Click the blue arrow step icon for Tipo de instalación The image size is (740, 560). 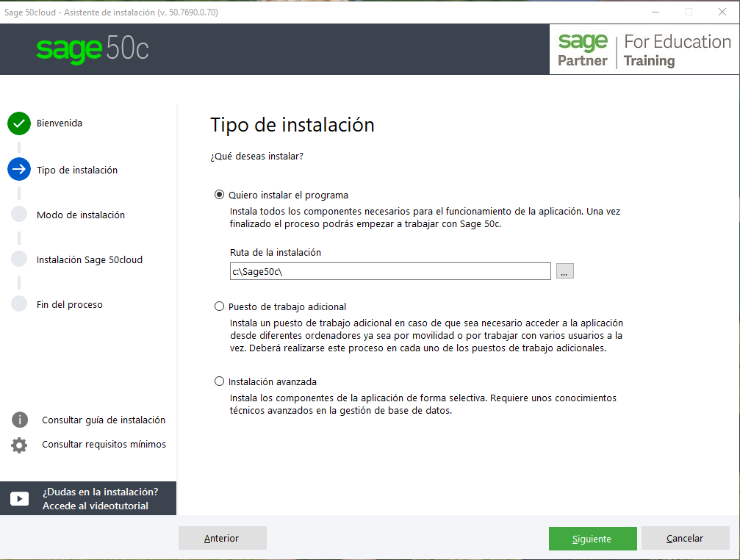19,169
